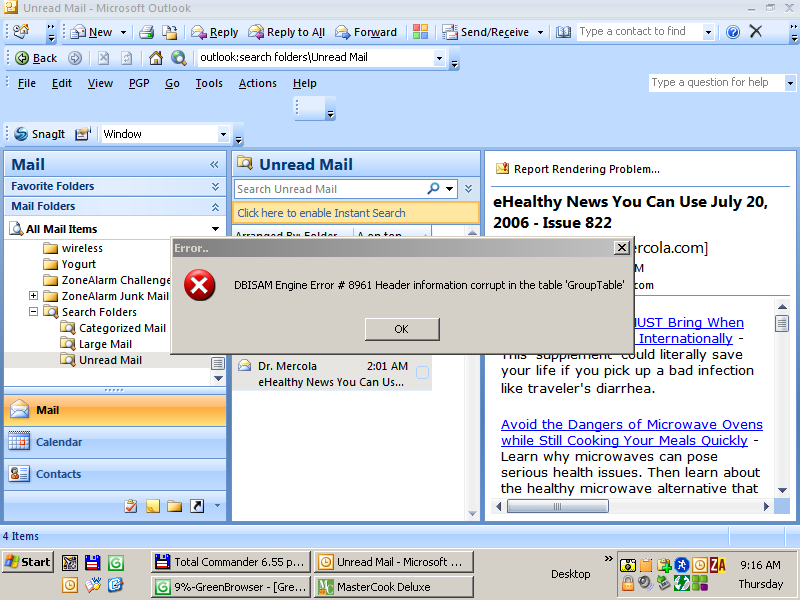Viewport: 800px width, 600px height.
Task: Open the Tasks icon in the navigation pane
Action: (x=130, y=506)
